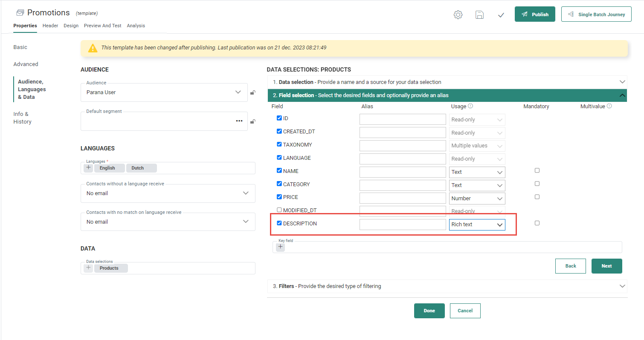This screenshot has width=644, height=340.
Task: Add a language with plus icon
Action: (x=88, y=168)
